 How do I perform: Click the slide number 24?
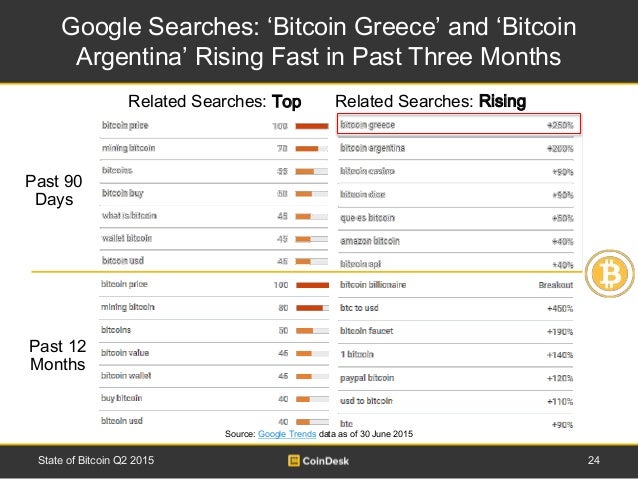pyautogui.click(x=593, y=461)
